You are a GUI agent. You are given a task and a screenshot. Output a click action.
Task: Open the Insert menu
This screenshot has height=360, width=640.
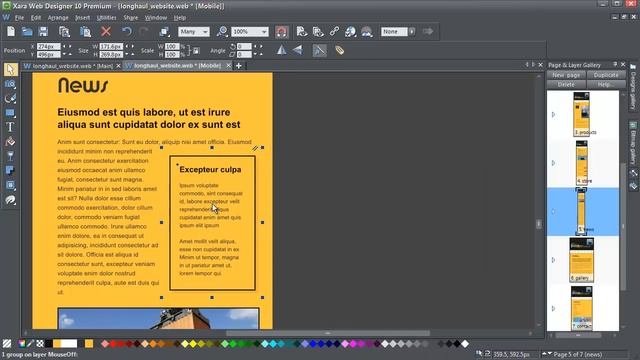pyautogui.click(x=82, y=18)
